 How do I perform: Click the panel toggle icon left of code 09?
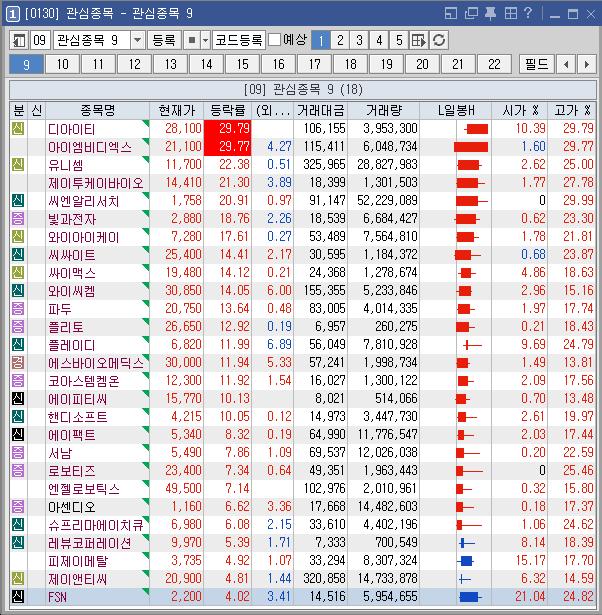coord(18,40)
